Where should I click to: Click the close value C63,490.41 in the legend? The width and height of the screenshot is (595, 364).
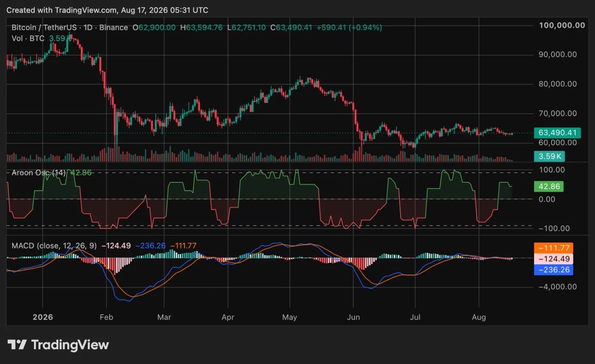click(291, 28)
